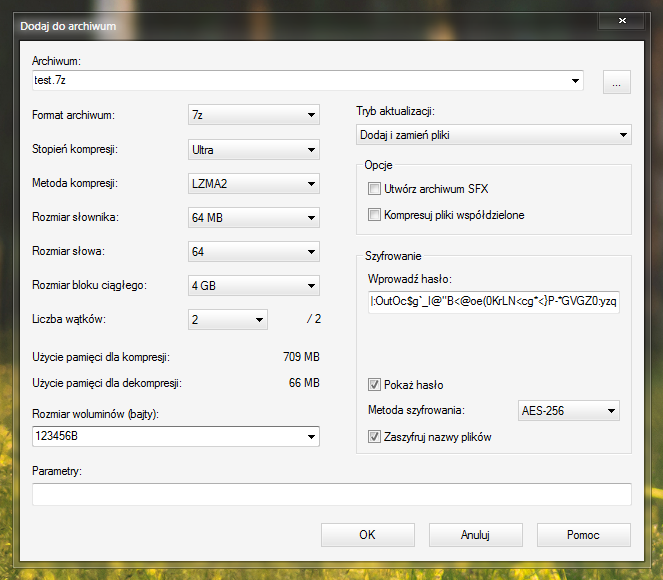Confirm with the OK button
663x580 pixels.
[x=367, y=535]
